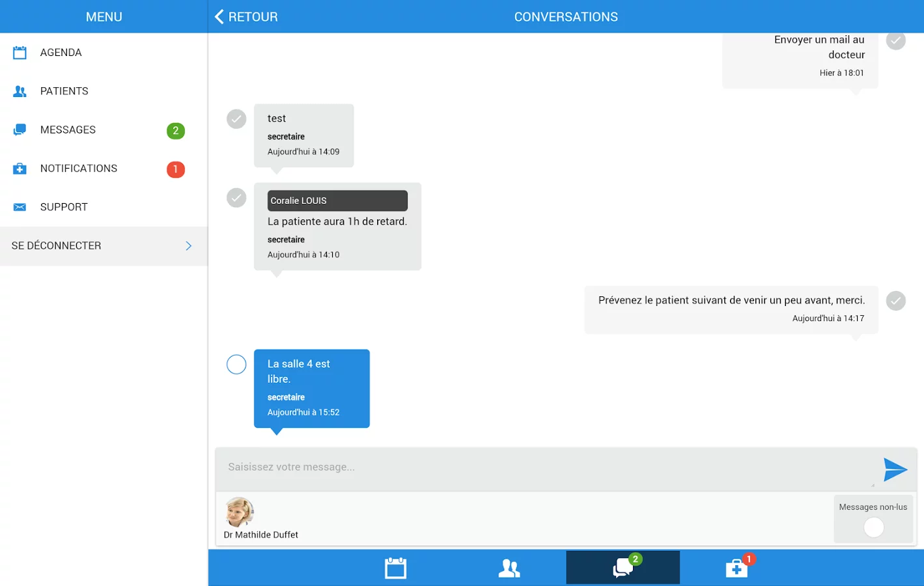Click the 'Saisissez votre message' input field

(456, 467)
